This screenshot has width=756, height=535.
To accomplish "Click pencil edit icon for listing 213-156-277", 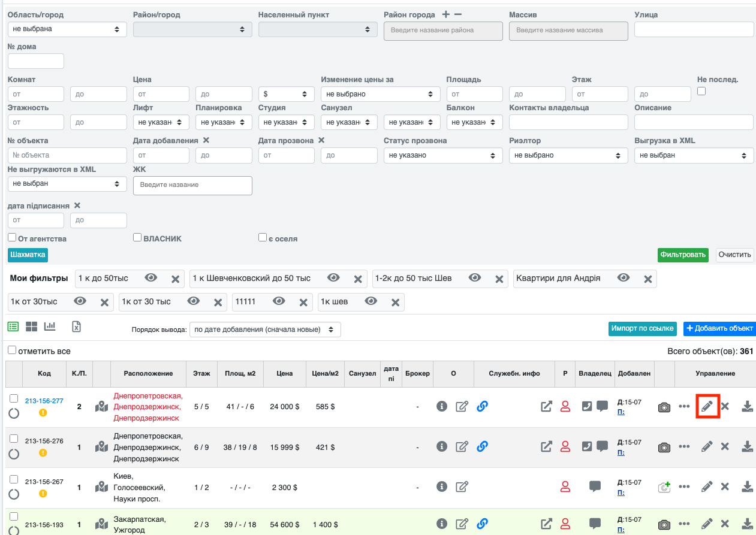I will (x=707, y=406).
